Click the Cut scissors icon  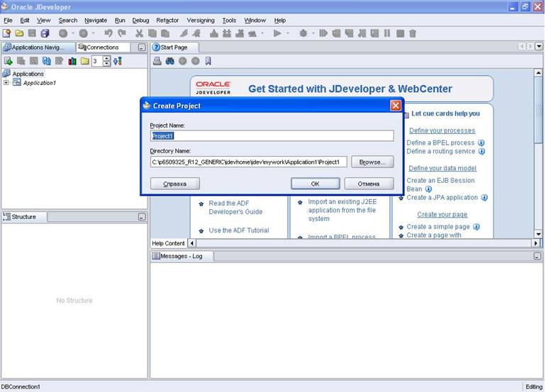(139, 33)
